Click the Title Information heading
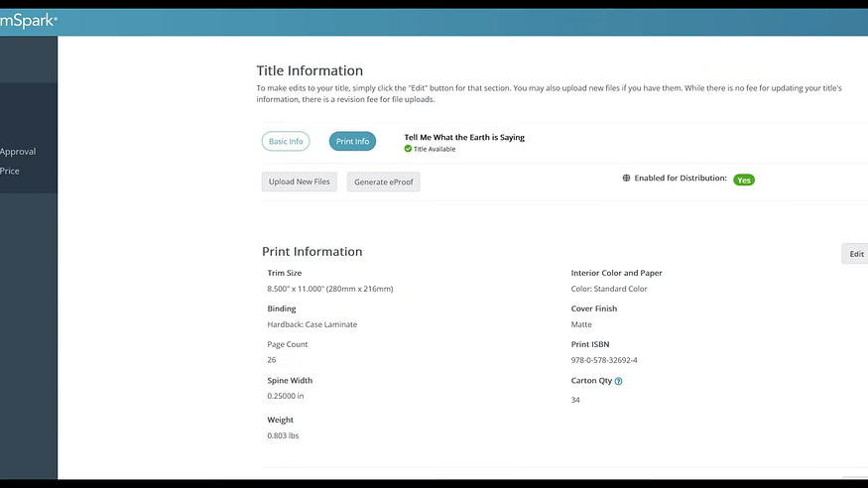Image resolution: width=868 pixels, height=488 pixels. 310,70
